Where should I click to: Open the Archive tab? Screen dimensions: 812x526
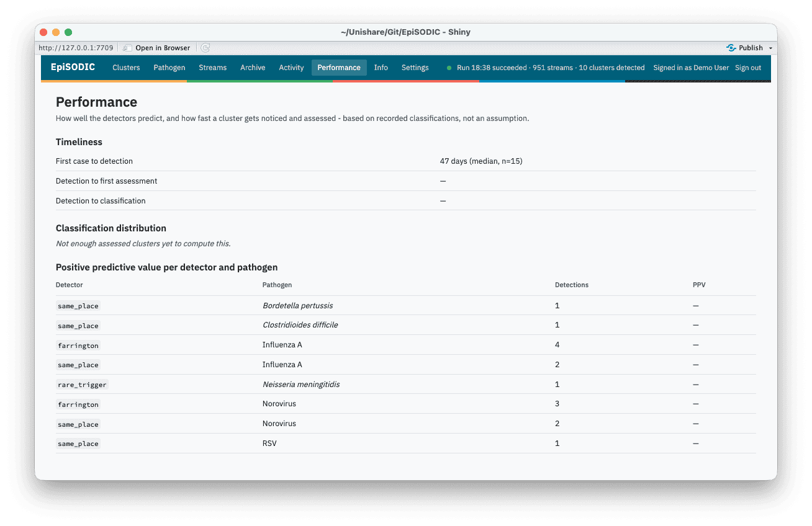pyautogui.click(x=253, y=68)
